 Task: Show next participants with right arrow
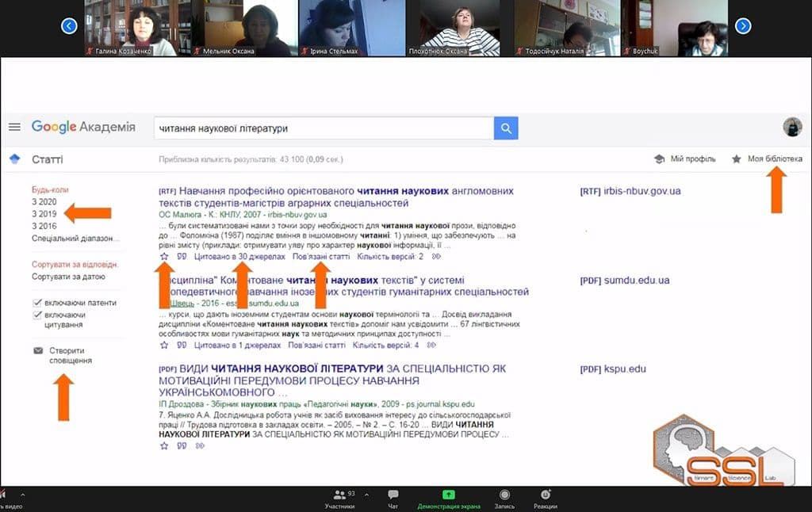[x=743, y=25]
